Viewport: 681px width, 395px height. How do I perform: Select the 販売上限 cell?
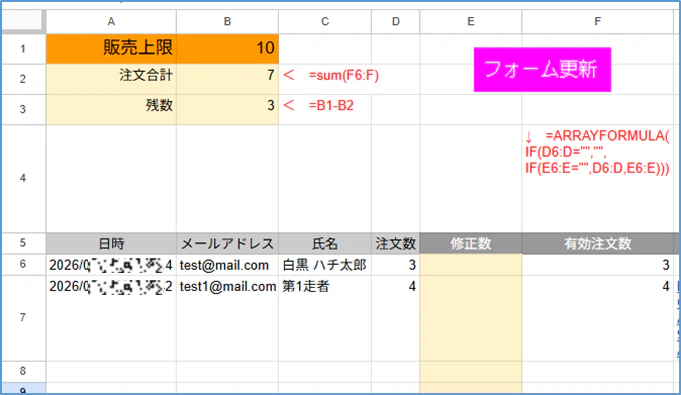111,49
